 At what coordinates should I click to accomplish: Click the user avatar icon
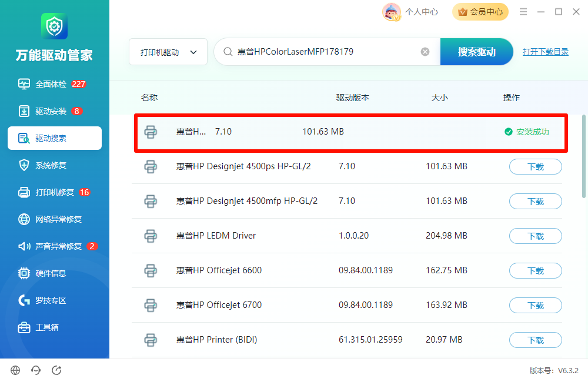click(x=392, y=12)
